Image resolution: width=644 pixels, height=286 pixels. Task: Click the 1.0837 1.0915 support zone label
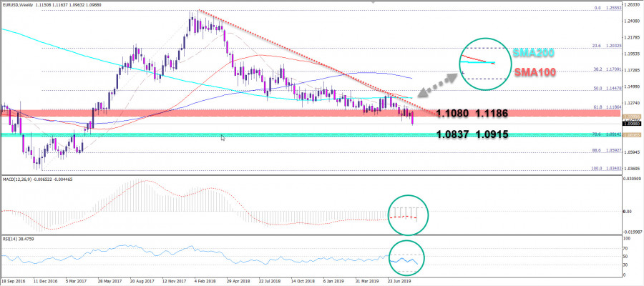tap(472, 134)
